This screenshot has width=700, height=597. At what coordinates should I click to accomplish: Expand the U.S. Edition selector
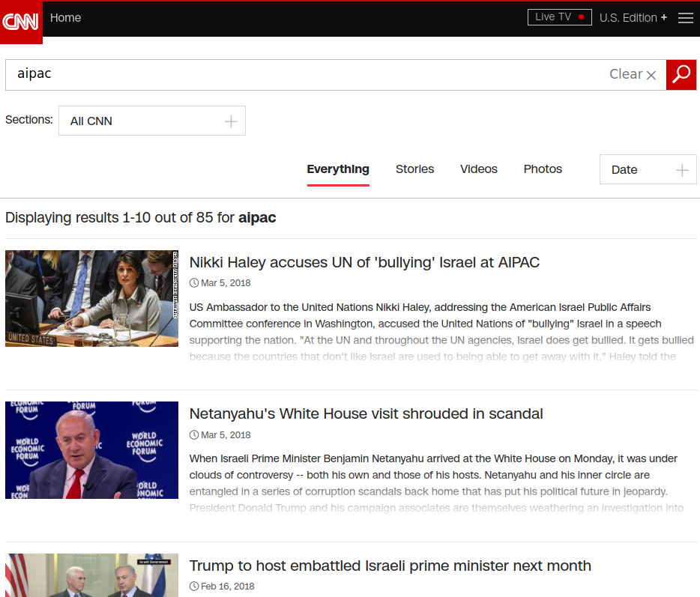click(x=633, y=18)
